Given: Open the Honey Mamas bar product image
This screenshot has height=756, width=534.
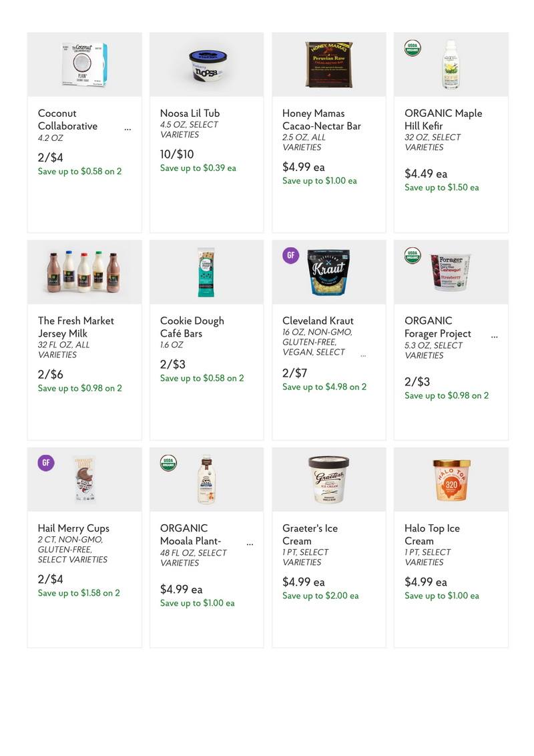Looking at the screenshot, I should pyautogui.click(x=328, y=65).
